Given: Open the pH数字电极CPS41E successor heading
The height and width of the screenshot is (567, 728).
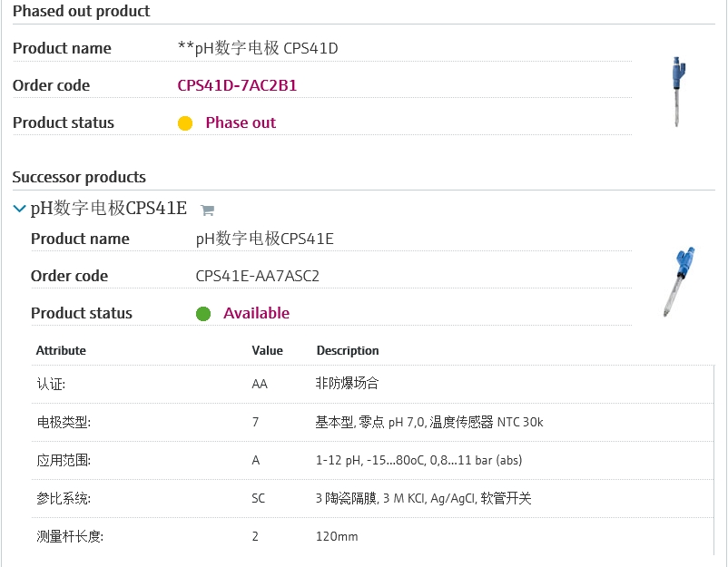Looking at the screenshot, I should [109, 209].
